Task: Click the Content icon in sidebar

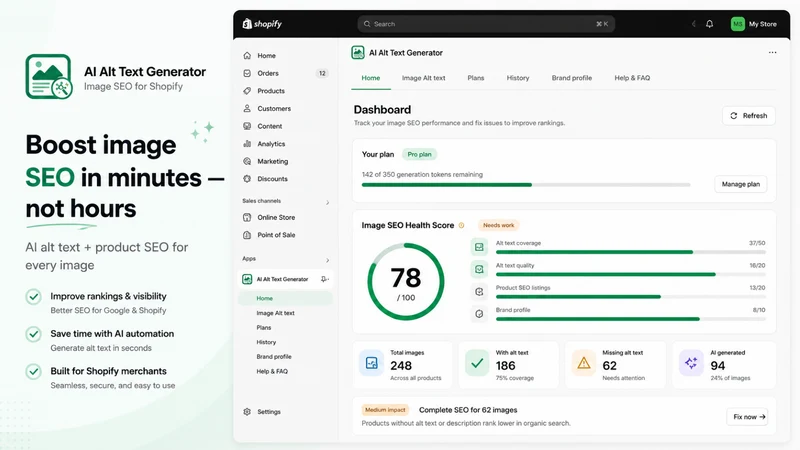Action: [x=247, y=126]
